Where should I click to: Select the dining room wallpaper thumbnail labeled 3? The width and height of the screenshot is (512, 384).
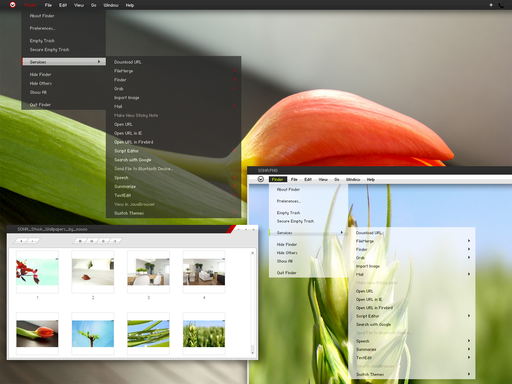pos(148,272)
